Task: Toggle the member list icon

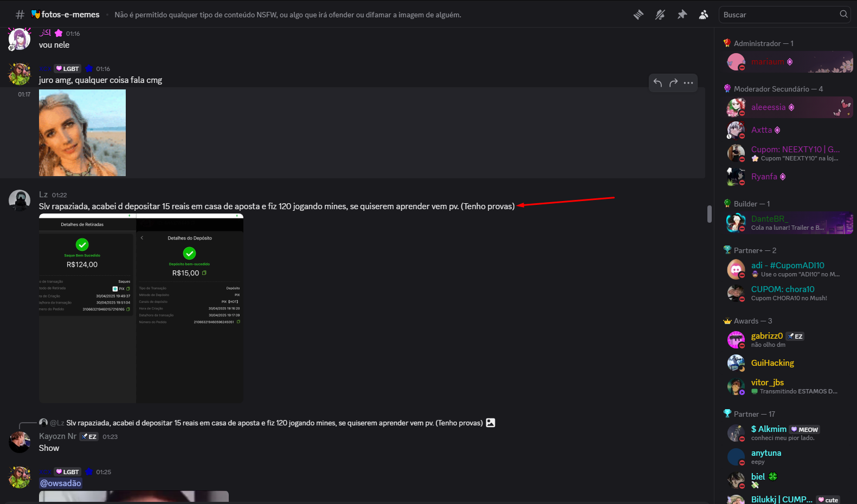Action: (x=704, y=15)
